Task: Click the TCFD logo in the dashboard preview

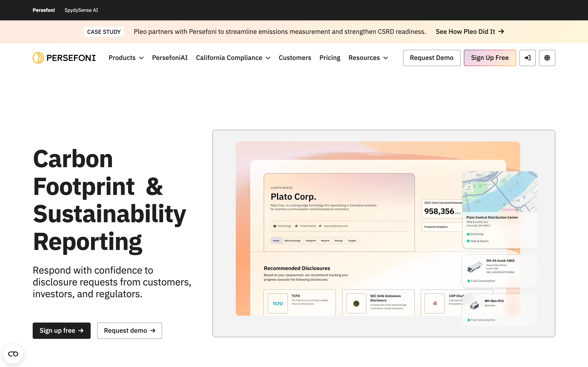Action: [x=277, y=303]
